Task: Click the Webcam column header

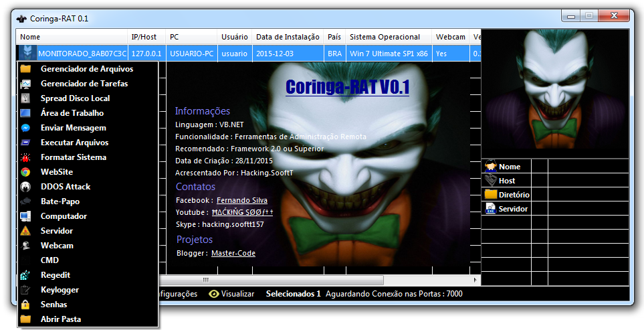Action: point(451,37)
